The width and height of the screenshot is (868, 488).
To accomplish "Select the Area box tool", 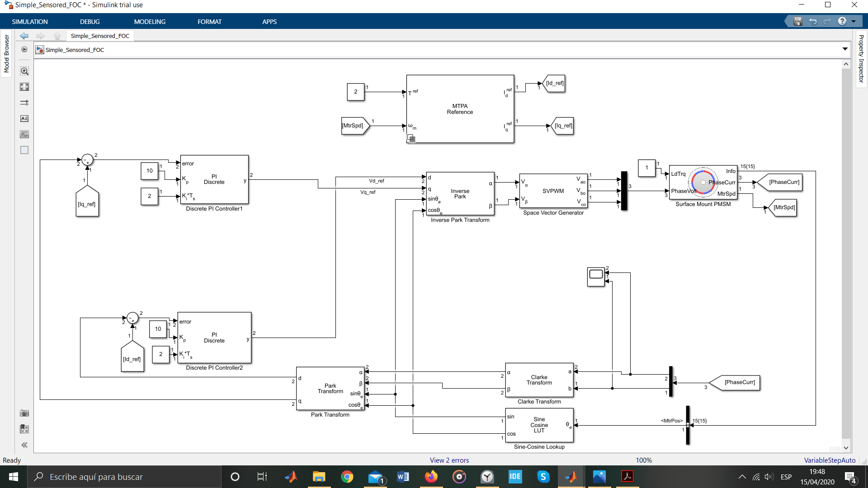I will (x=24, y=150).
